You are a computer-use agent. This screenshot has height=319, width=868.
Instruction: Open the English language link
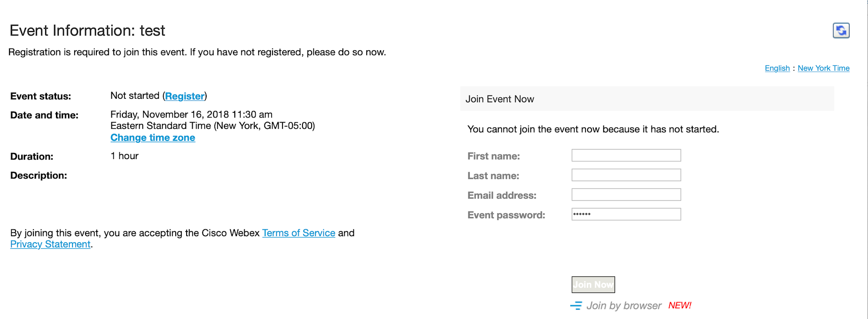click(777, 68)
